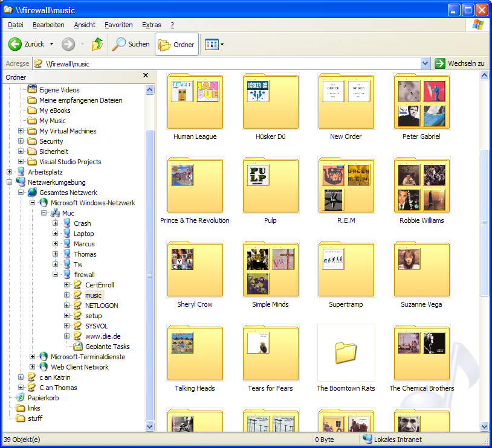Click the file list scroll-down arrow
This screenshot has height=448, width=492.
485,426
